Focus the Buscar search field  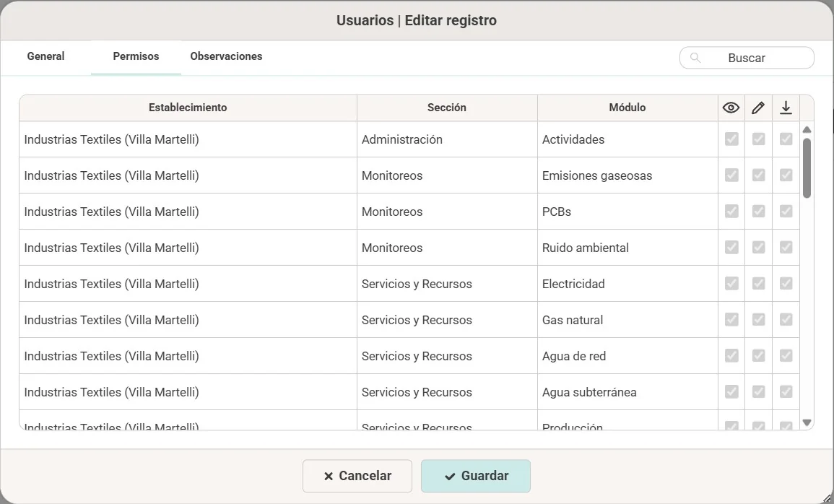click(x=747, y=58)
